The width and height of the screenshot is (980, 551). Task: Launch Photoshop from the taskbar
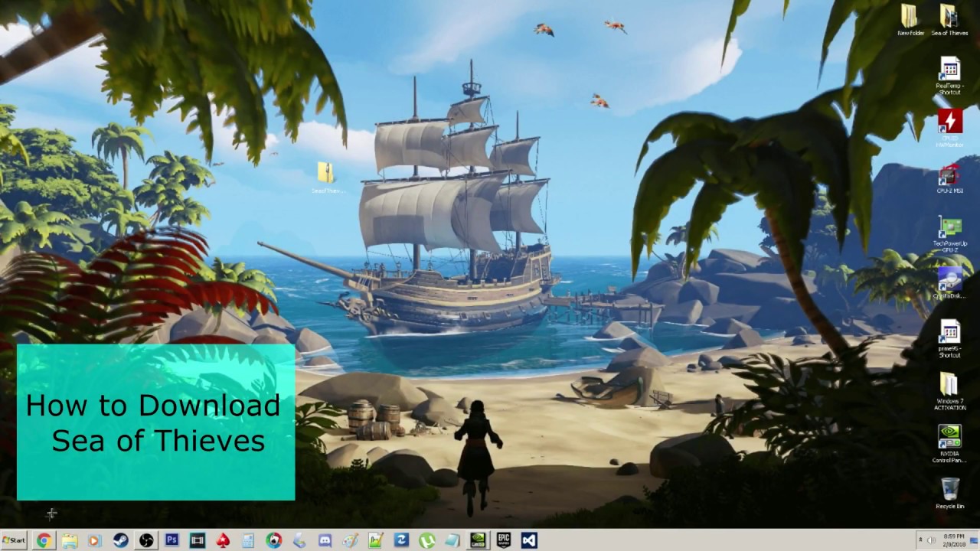(171, 540)
